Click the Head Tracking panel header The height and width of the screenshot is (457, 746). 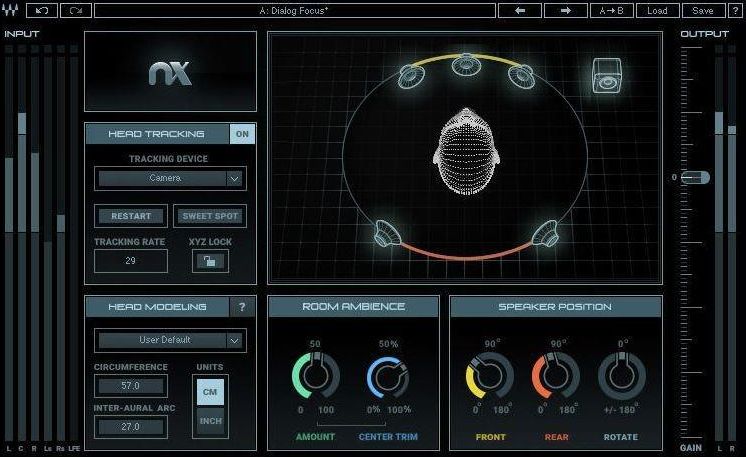(157, 134)
